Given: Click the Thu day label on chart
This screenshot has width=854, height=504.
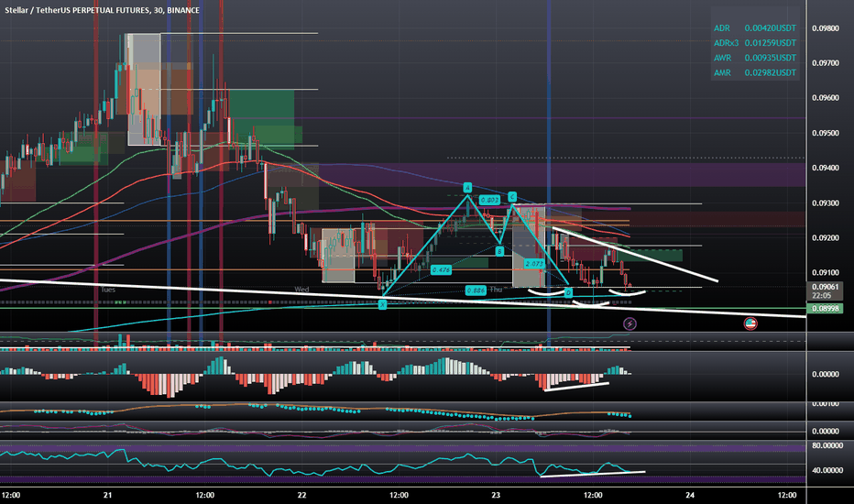Looking at the screenshot, I should point(496,290).
